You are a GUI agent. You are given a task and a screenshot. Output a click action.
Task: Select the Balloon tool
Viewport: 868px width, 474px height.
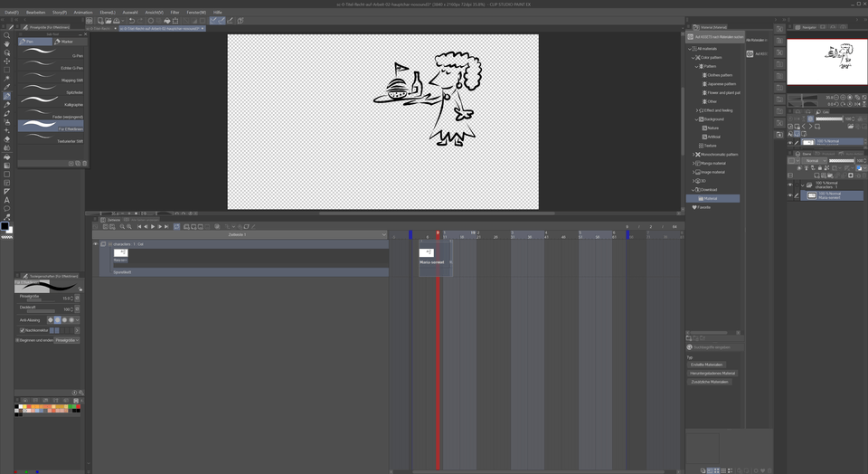(6, 209)
